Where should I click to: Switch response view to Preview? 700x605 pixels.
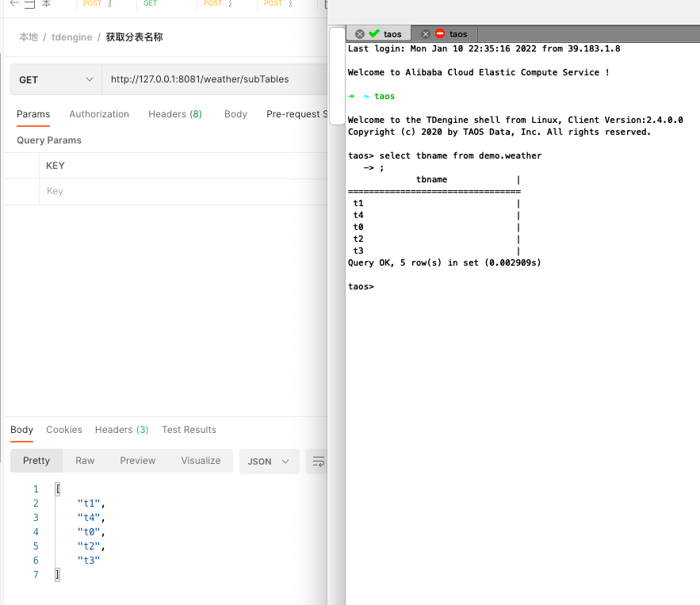pos(137,460)
